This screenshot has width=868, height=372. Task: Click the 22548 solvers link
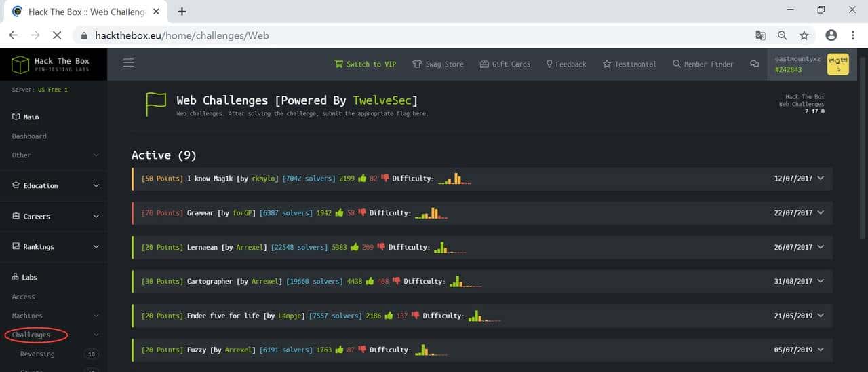click(x=302, y=248)
